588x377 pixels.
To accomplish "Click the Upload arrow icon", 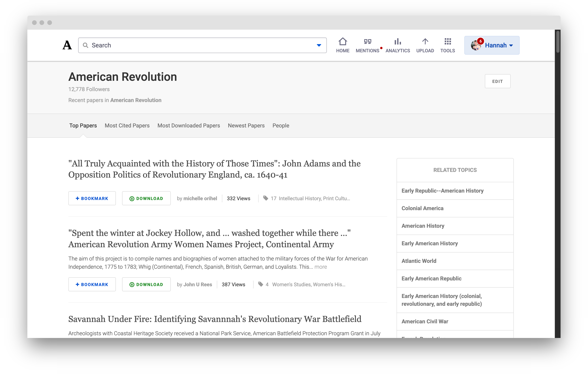I will click(425, 42).
